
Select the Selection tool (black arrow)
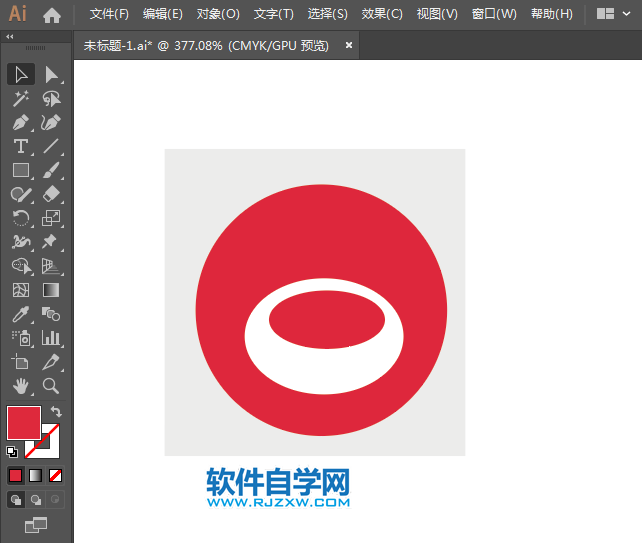click(21, 75)
